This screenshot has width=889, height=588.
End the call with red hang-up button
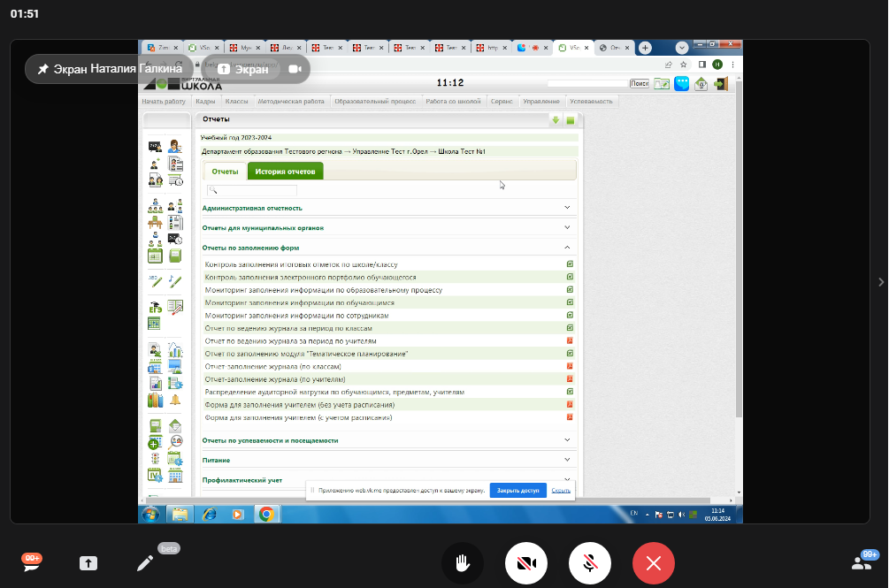pos(654,563)
